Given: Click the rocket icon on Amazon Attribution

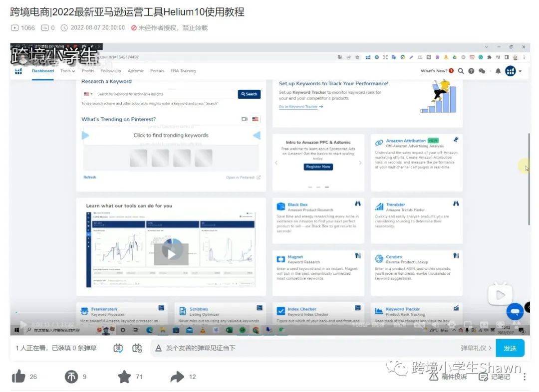Looking at the screenshot, I should tap(456, 140).
